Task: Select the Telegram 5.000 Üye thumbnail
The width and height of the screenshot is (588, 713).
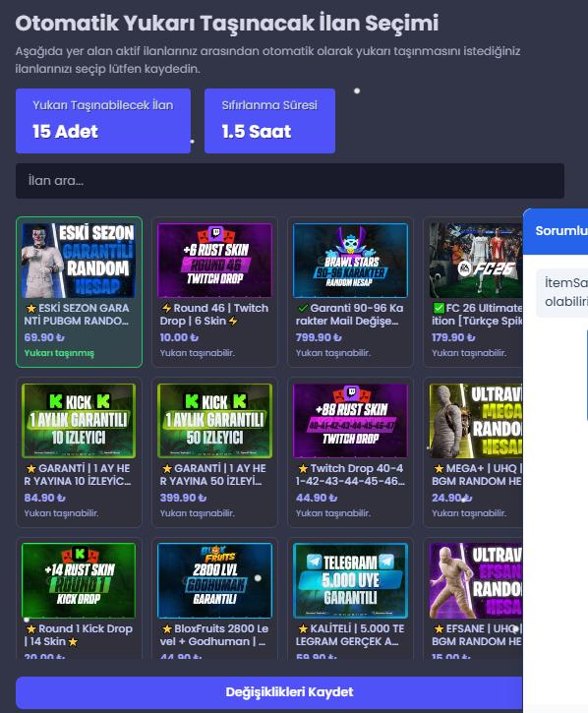Action: (351, 580)
